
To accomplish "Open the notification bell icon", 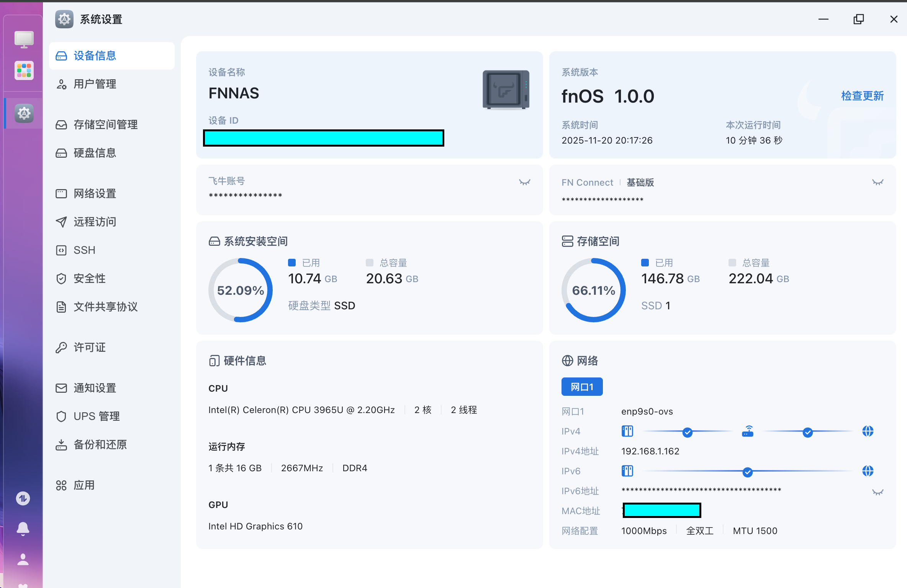I will (23, 529).
